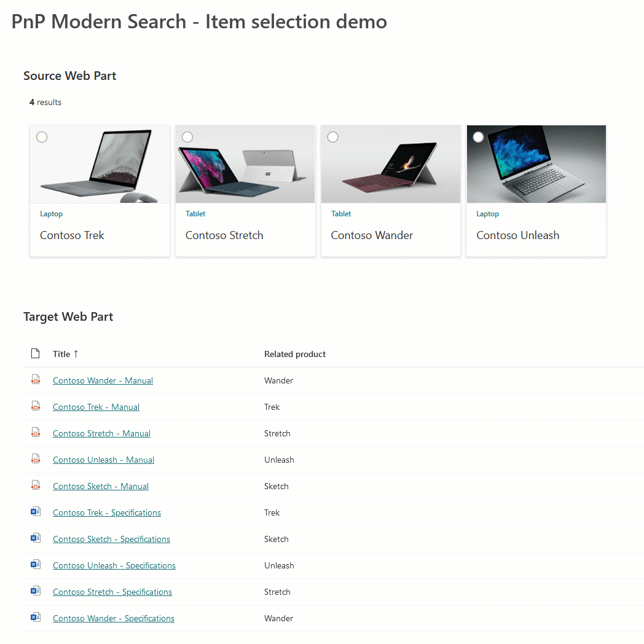Click PDF icon beside Contoso Wander - Manual
Viewport: 644px width, 644px height.
36,380
